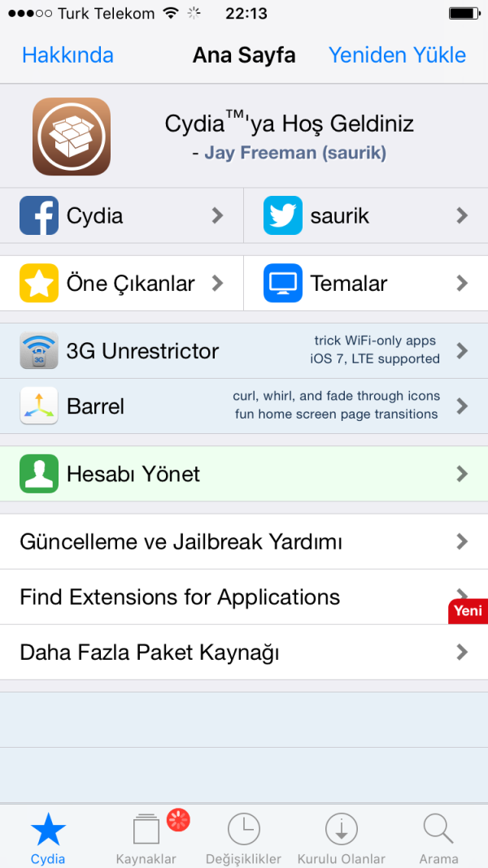Tap the chevron on Hesabı Yönet row
The width and height of the screenshot is (488, 868).
coord(462,474)
